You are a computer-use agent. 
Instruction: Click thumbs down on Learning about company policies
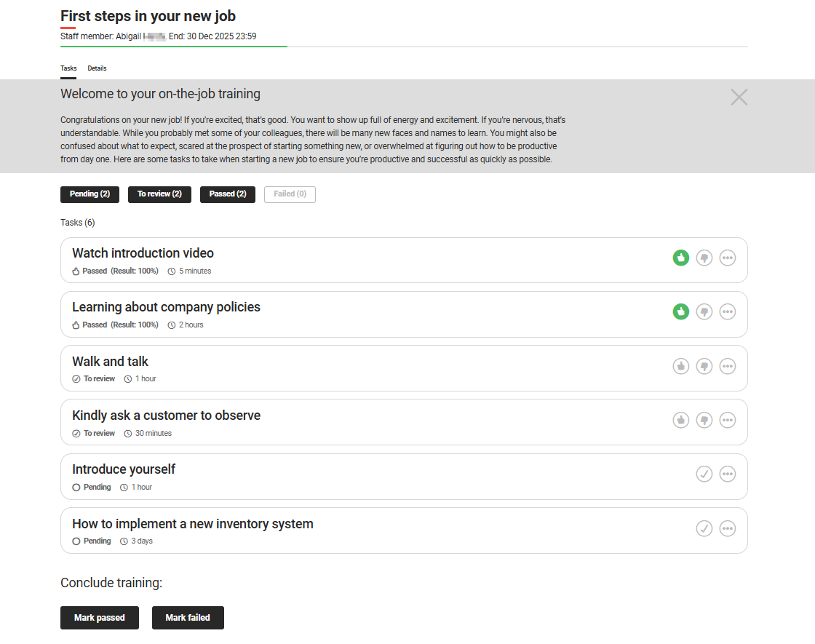704,311
